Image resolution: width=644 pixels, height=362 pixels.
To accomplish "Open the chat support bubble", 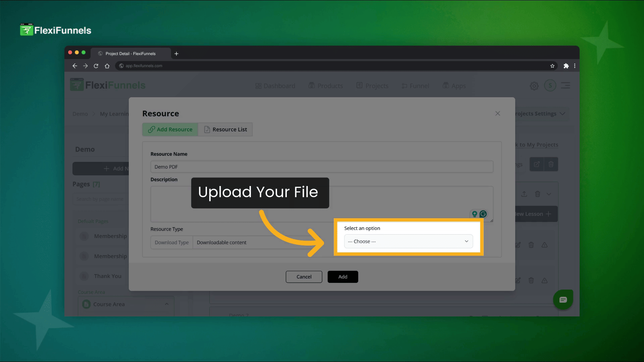I will [x=563, y=300].
